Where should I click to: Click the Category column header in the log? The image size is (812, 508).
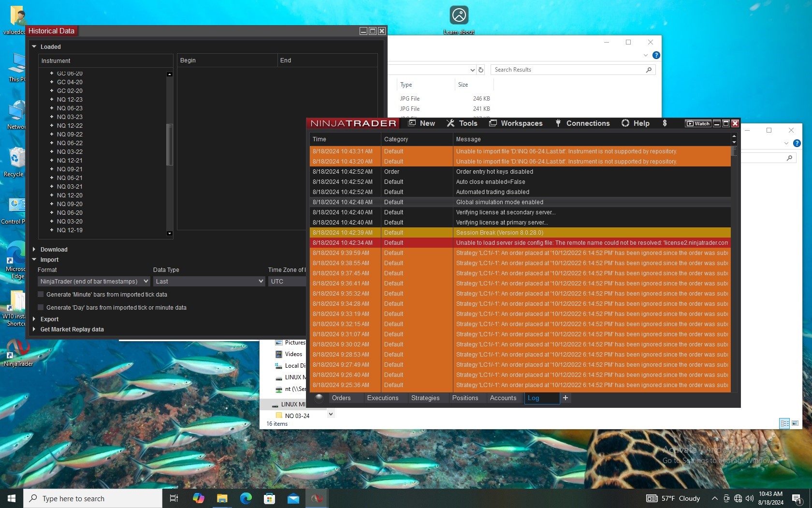[x=417, y=139]
